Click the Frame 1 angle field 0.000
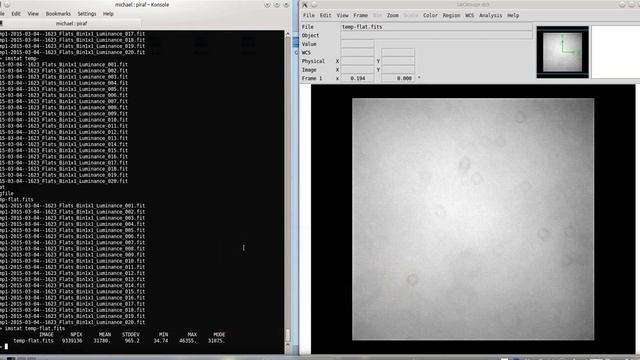640x360 pixels. (x=398, y=78)
